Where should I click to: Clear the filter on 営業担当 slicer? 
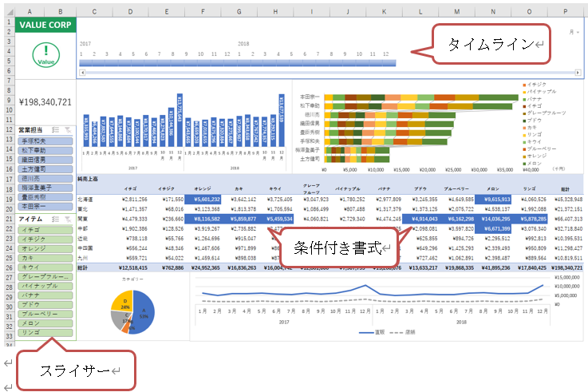point(68,129)
